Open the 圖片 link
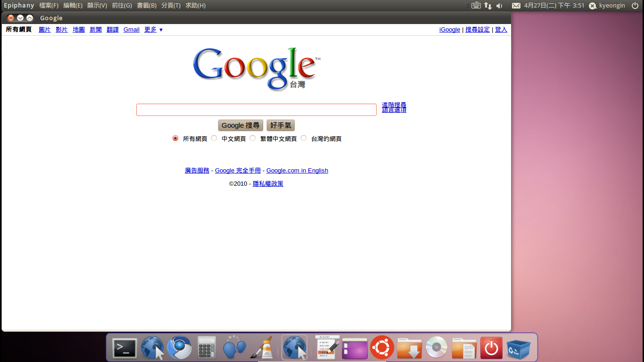The width and height of the screenshot is (644, 362). pos(45,30)
